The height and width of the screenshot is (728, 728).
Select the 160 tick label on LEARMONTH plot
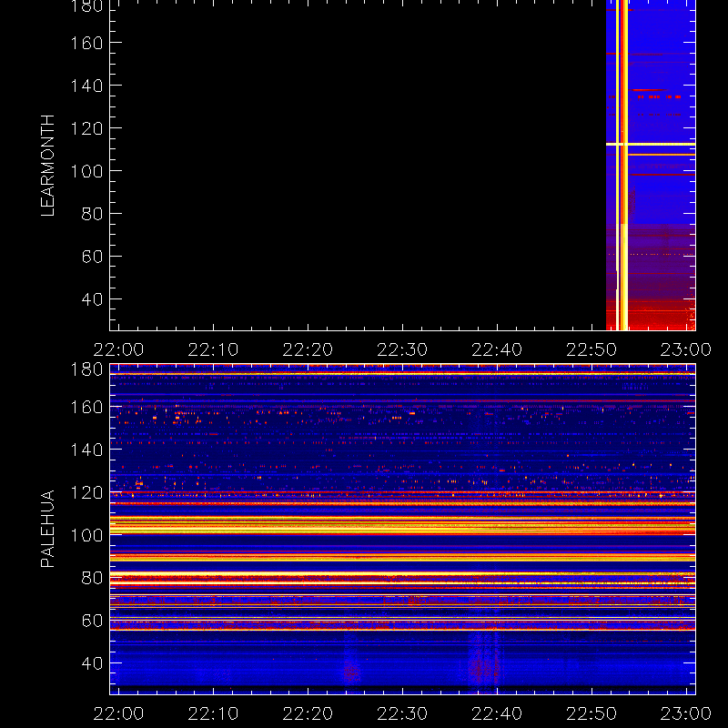point(86,43)
